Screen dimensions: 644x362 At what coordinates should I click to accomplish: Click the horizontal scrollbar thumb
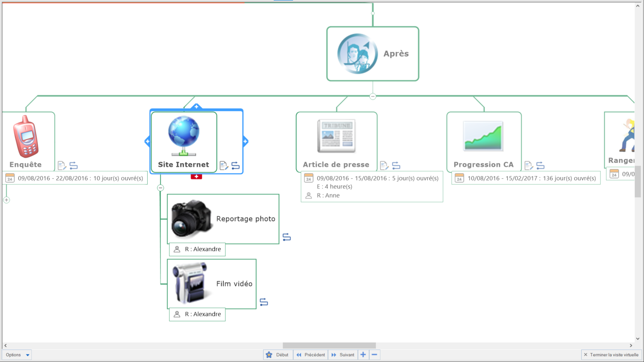click(x=329, y=346)
